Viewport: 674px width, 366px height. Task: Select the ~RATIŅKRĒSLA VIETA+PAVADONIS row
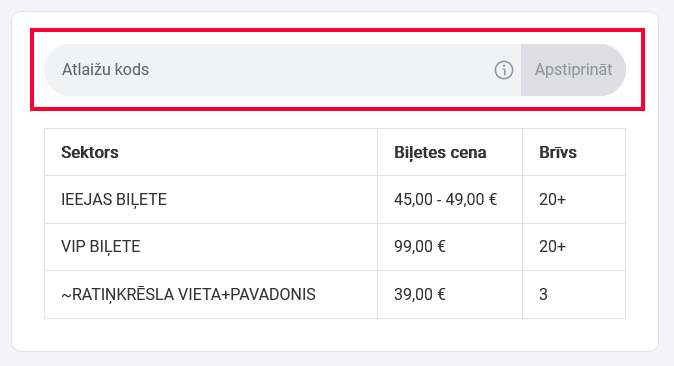pyautogui.click(x=335, y=295)
